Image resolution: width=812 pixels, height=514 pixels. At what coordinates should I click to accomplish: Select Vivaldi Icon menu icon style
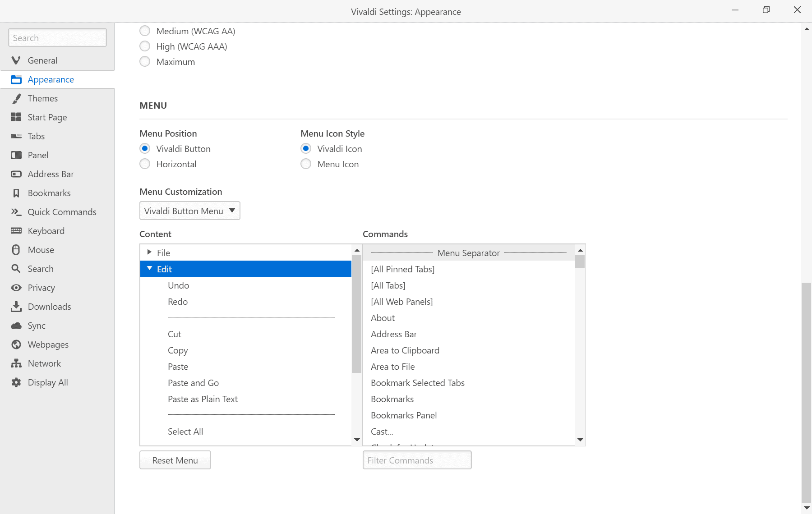pos(306,149)
